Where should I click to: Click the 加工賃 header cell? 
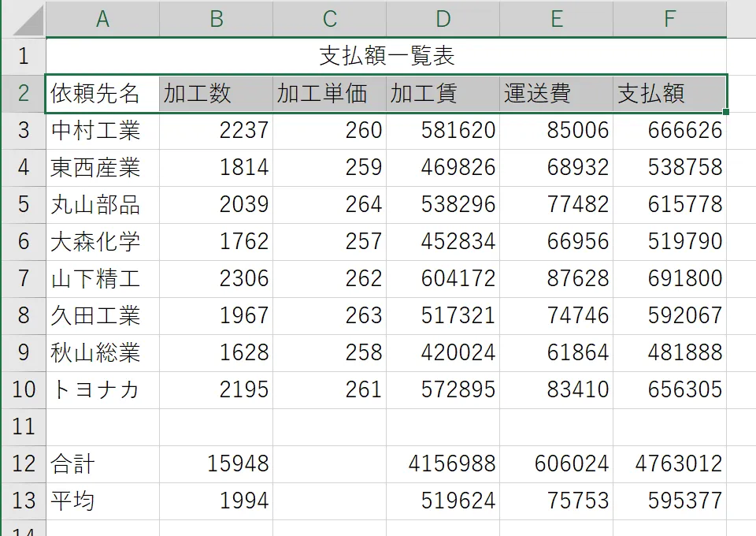pyautogui.click(x=443, y=93)
